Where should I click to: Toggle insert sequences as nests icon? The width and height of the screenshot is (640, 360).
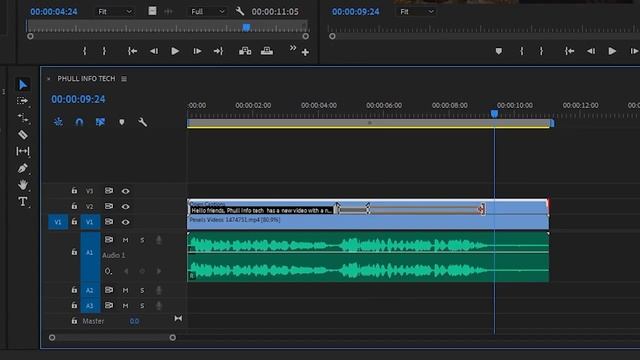(58, 122)
